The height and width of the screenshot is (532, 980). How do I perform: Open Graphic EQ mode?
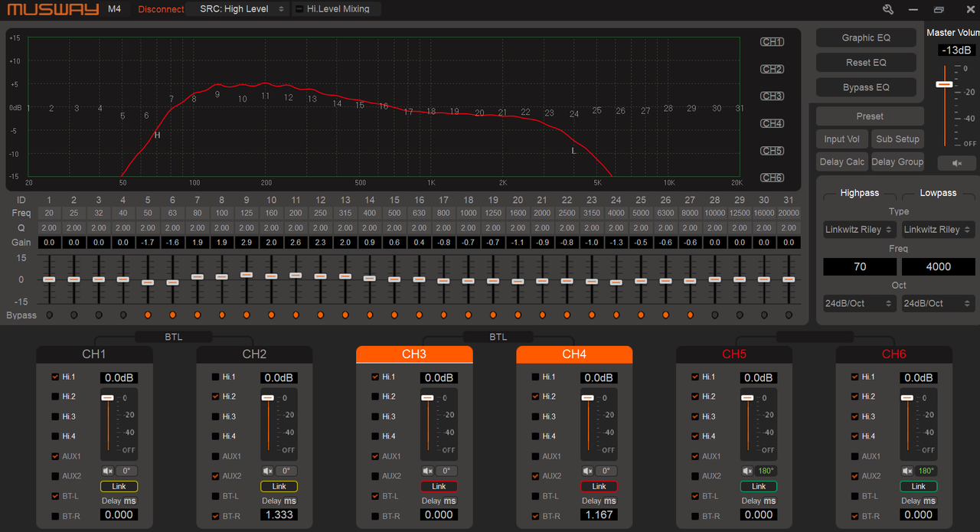tap(866, 38)
